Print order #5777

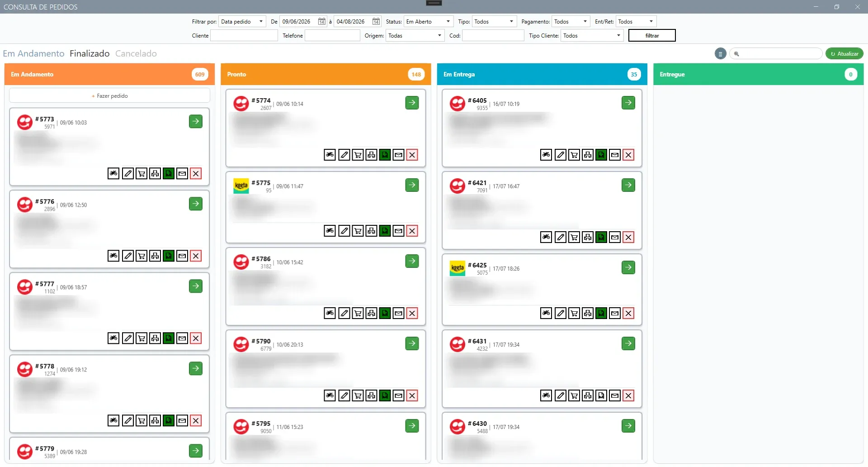tap(155, 338)
